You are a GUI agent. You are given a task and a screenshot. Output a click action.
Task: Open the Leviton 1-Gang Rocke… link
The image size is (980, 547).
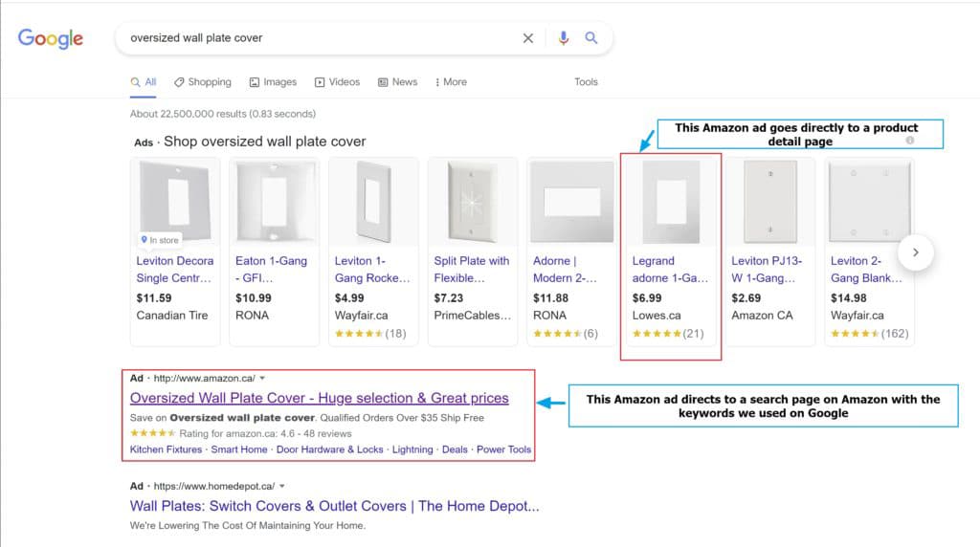372,269
